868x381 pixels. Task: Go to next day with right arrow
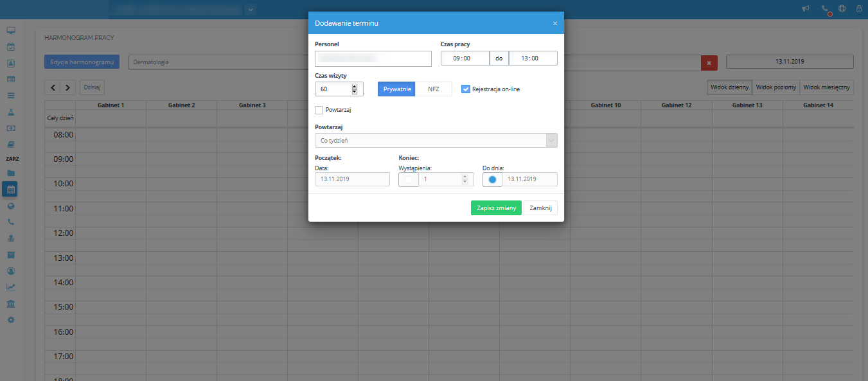[x=68, y=87]
